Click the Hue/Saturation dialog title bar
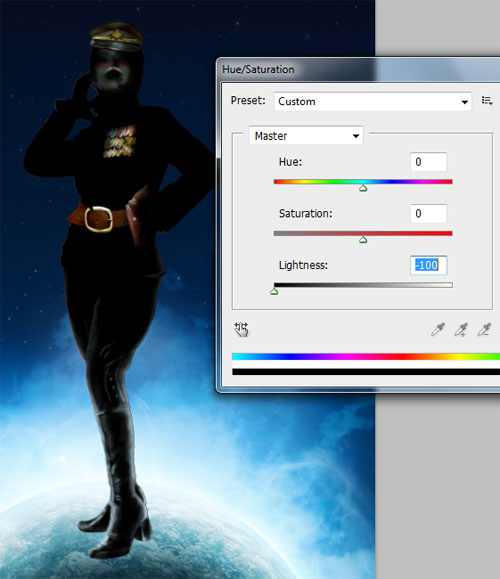The height and width of the screenshot is (579, 500). click(358, 69)
